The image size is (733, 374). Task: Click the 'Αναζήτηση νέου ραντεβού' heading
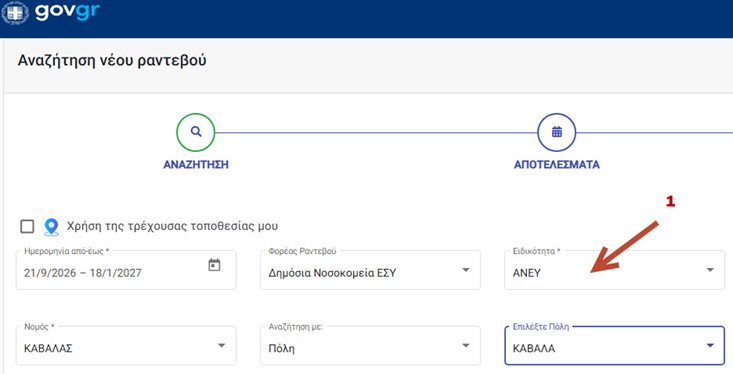point(112,61)
